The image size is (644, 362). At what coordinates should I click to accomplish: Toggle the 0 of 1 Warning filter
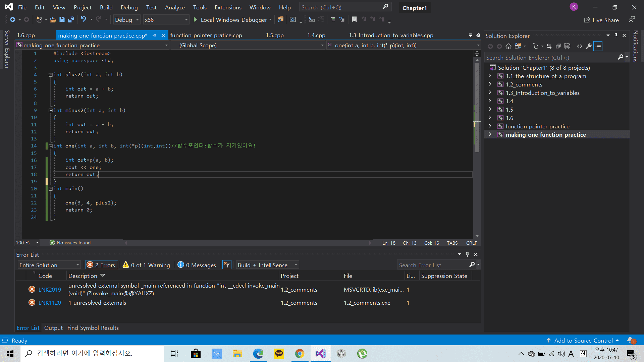146,265
